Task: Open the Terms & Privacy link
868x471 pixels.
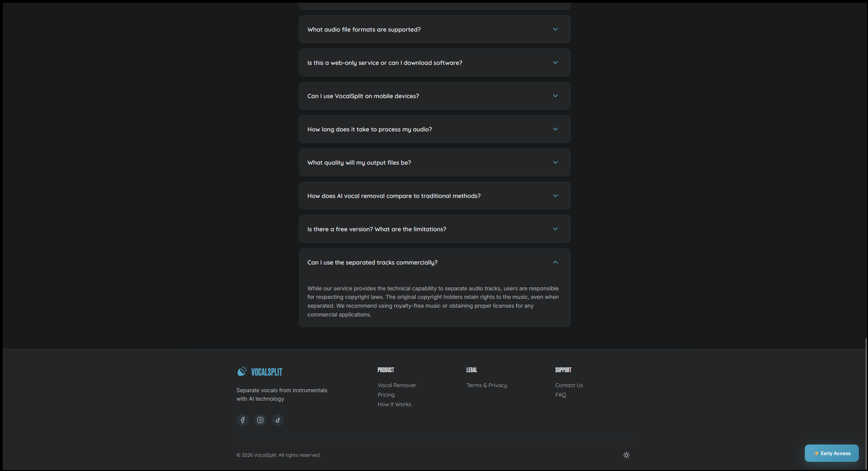Action: 486,385
